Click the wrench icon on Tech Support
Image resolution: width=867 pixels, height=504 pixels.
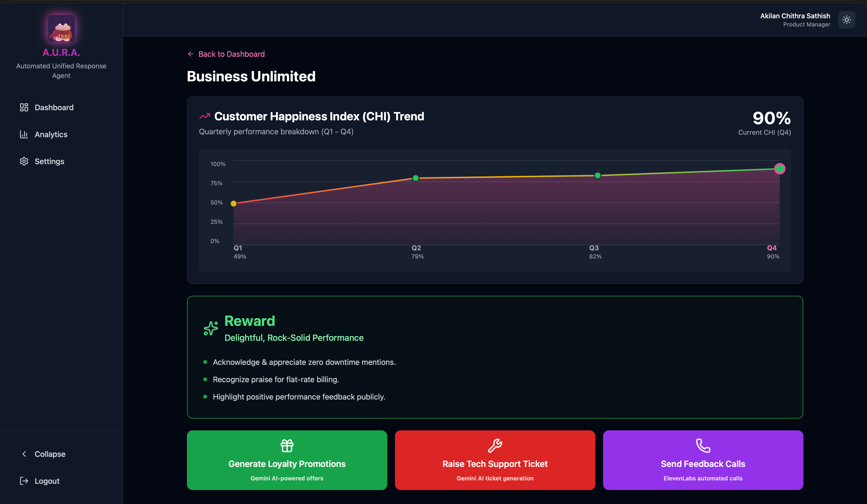click(x=495, y=446)
